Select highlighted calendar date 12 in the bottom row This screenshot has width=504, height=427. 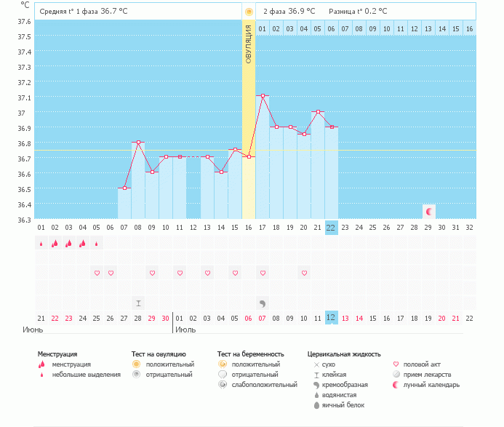click(331, 318)
